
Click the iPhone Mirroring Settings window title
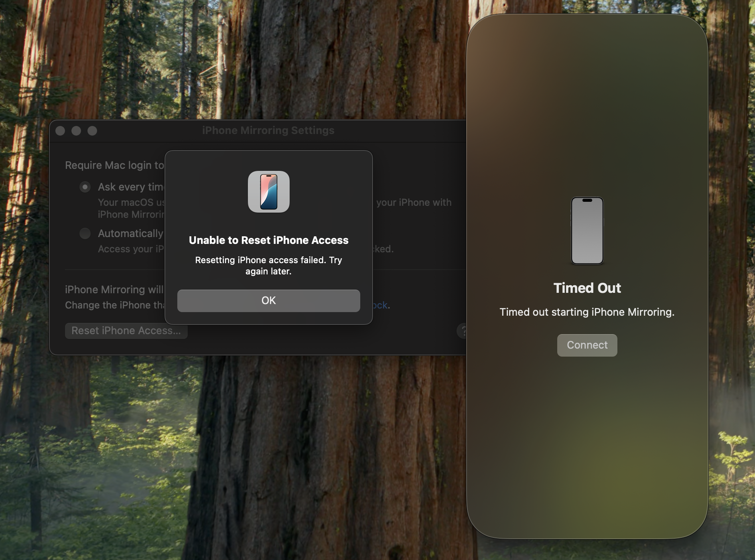[268, 130]
